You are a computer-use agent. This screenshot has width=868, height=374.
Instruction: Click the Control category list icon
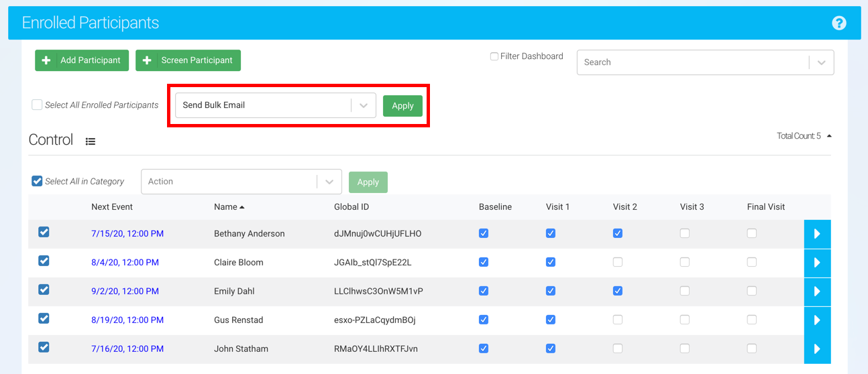click(x=91, y=141)
